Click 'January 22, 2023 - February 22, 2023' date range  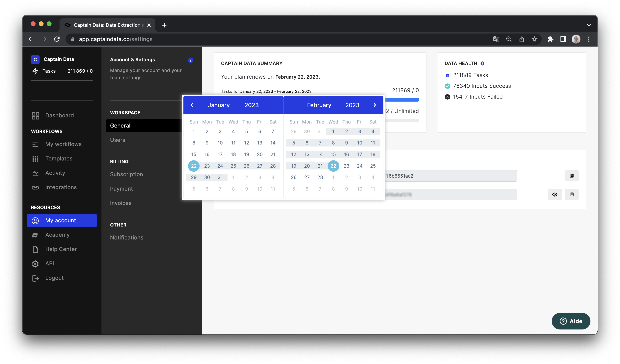276,91
